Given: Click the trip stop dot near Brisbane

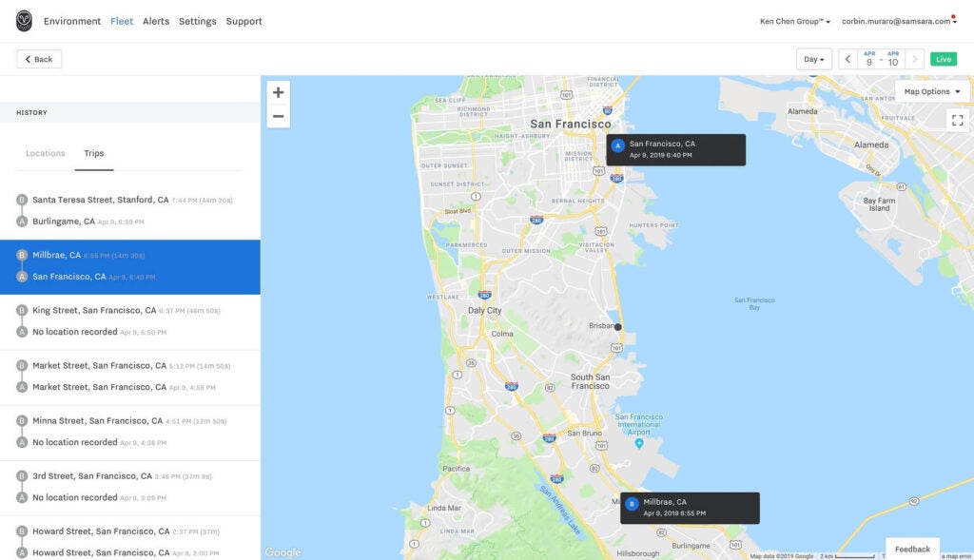Looking at the screenshot, I should [x=617, y=325].
